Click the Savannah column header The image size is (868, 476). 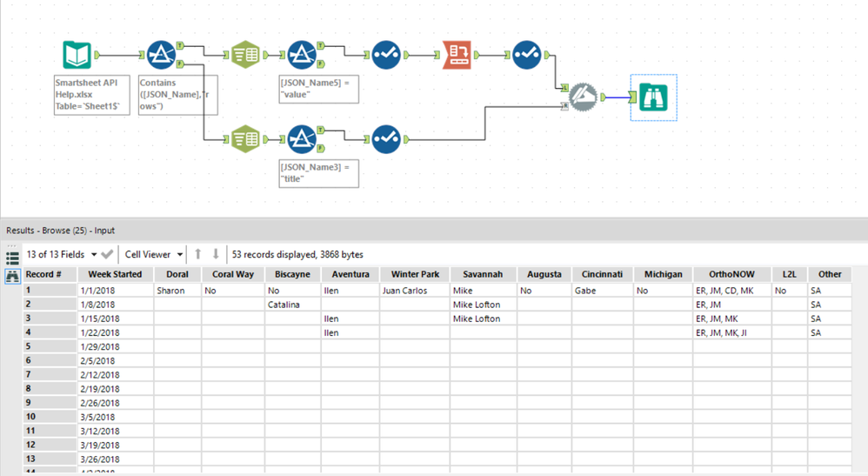point(484,274)
